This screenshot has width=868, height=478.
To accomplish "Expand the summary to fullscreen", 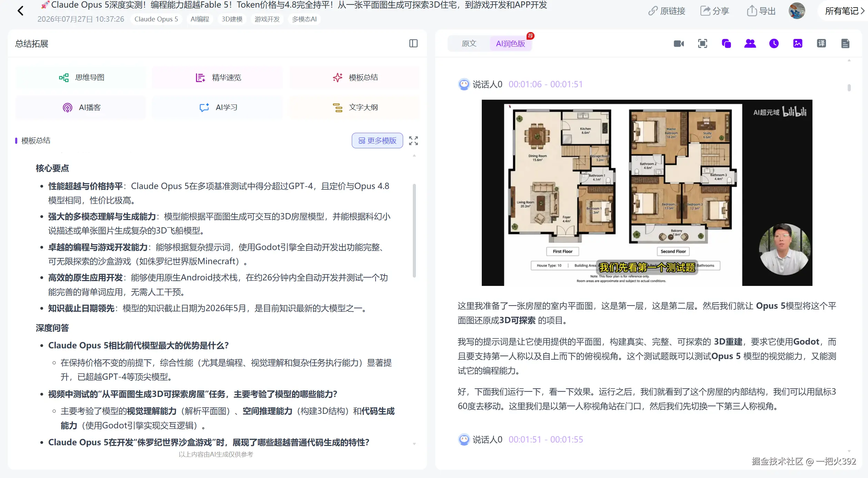I will tap(413, 141).
